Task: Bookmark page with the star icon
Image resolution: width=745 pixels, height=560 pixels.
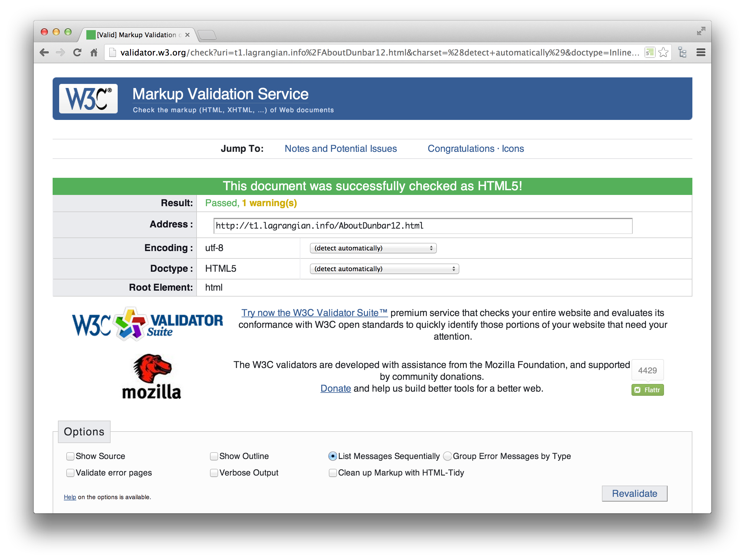Action: [663, 53]
